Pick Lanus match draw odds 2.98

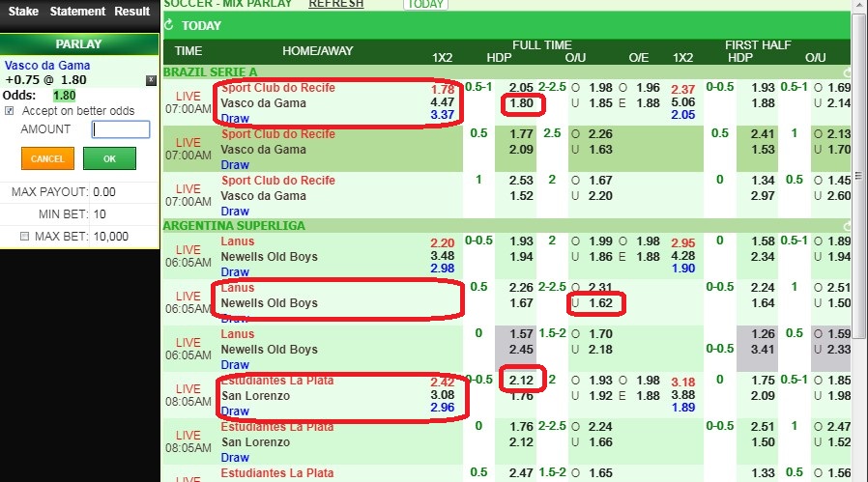pyautogui.click(x=443, y=269)
